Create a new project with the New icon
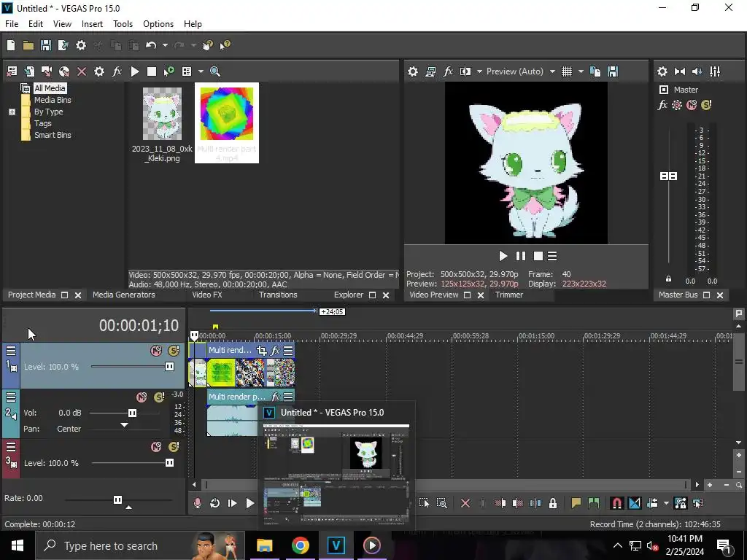The width and height of the screenshot is (747, 560). (x=11, y=45)
